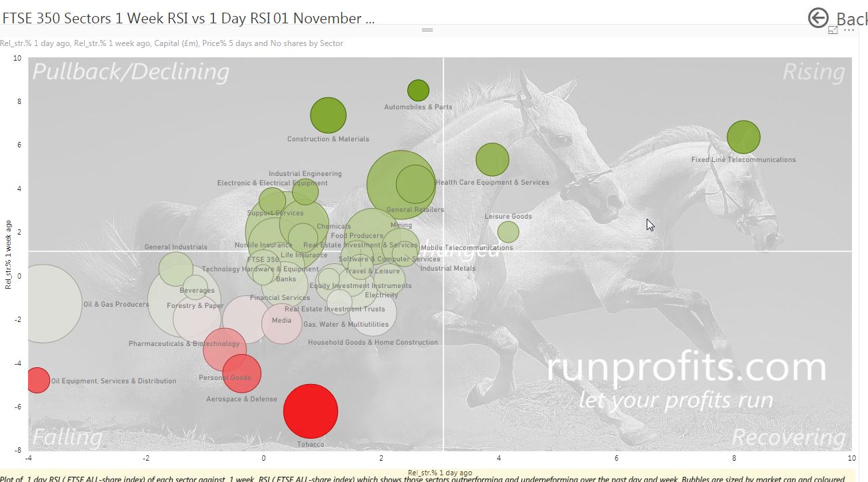868x482 pixels.
Task: Toggle the focus mode icon
Action: (833, 31)
